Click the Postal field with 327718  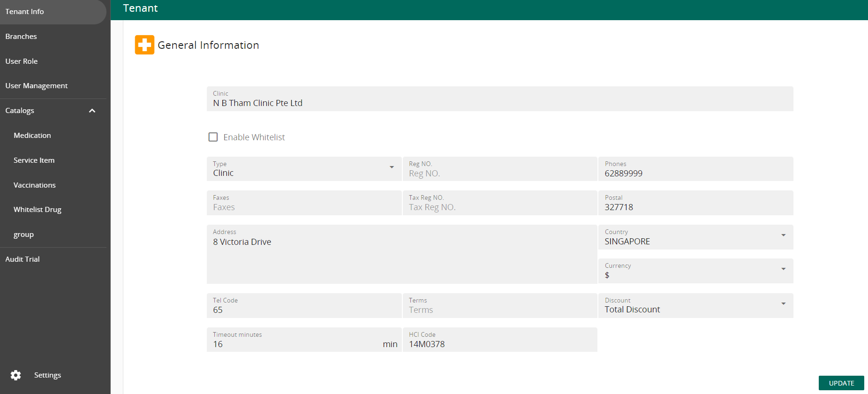point(695,203)
